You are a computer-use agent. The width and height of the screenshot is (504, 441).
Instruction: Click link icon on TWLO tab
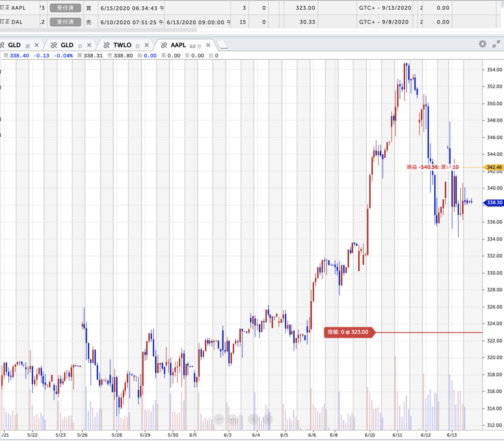pos(107,45)
